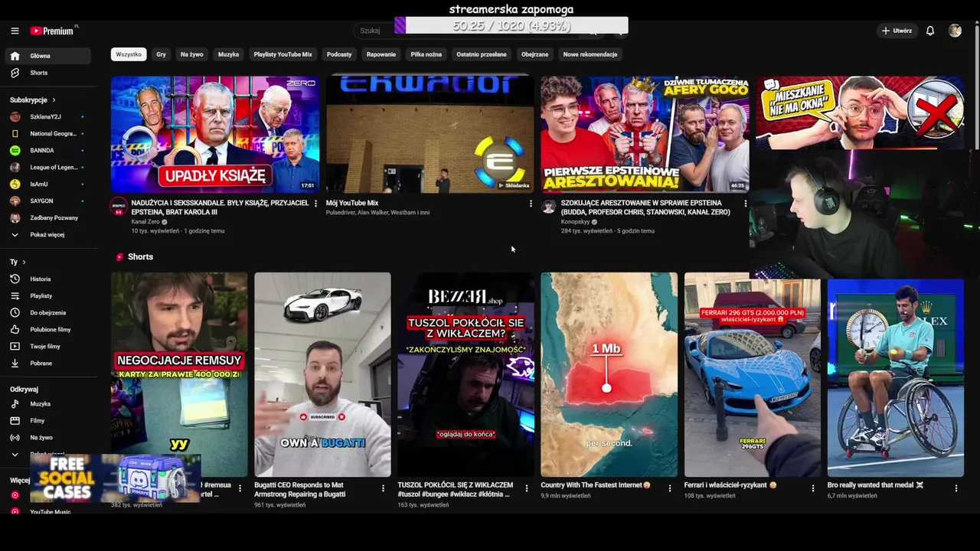Select the Rapowanie filter chip
Screen dimensions: 980x551
381,54
